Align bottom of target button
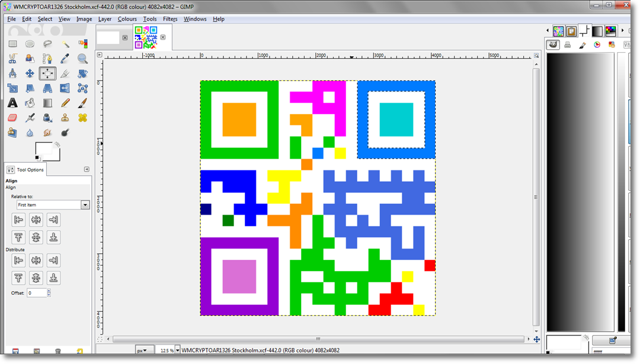Screen dimensions: 640x364 click(x=53, y=237)
